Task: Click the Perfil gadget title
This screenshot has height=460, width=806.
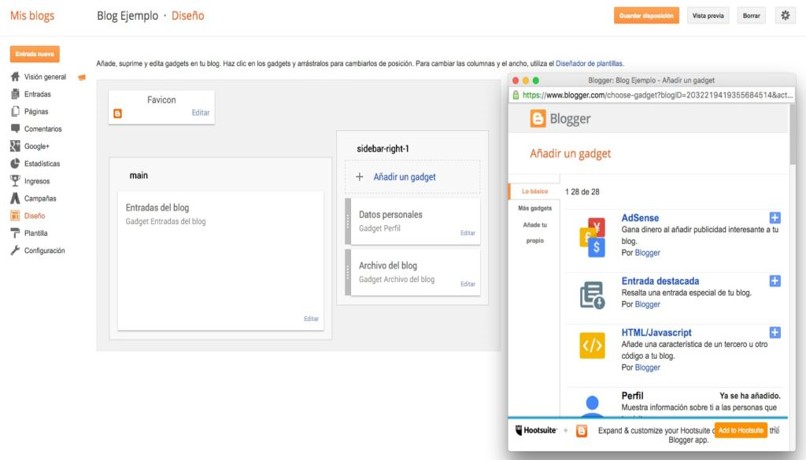Action: click(x=632, y=396)
